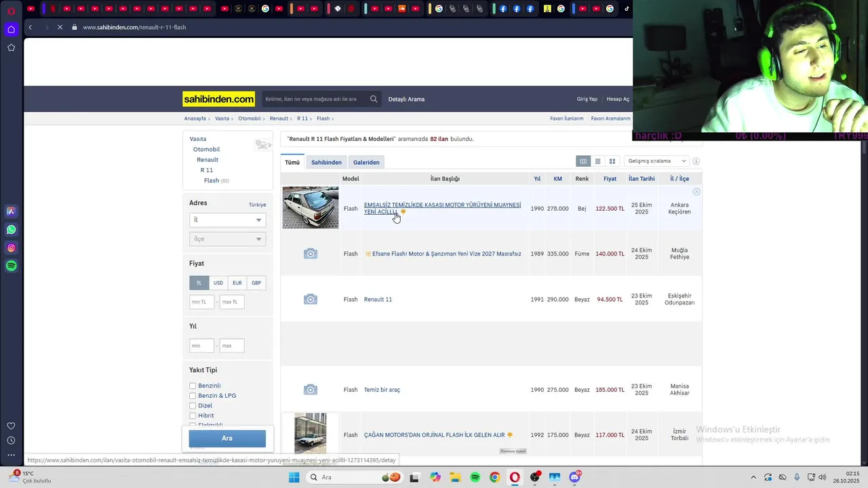Screen dimensions: 868x488
Task: Click Otomobil in breadcrumb
Action: [249, 119]
